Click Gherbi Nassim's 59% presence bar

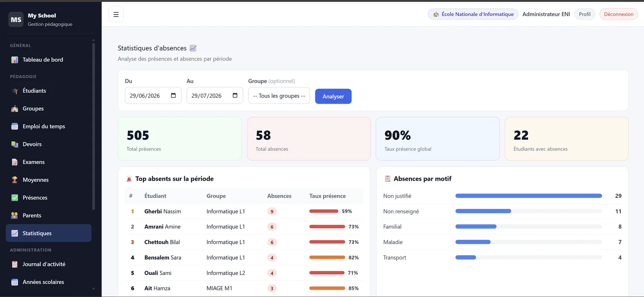pos(324,211)
